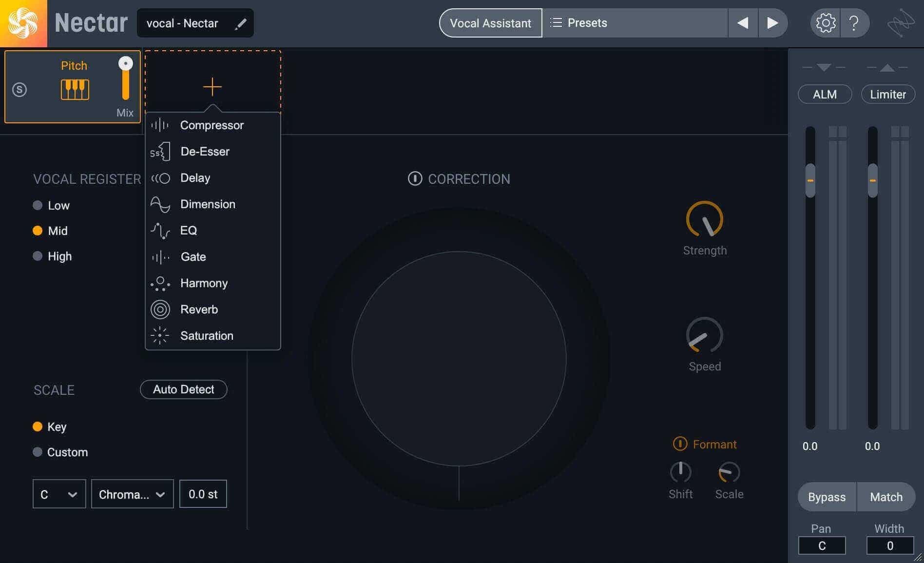Click the output gain fader handle
The height and width of the screenshot is (563, 924).
[872, 180]
